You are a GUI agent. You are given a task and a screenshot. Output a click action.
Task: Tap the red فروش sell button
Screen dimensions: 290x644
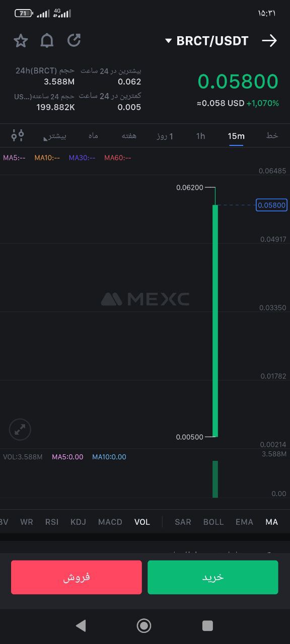click(77, 578)
